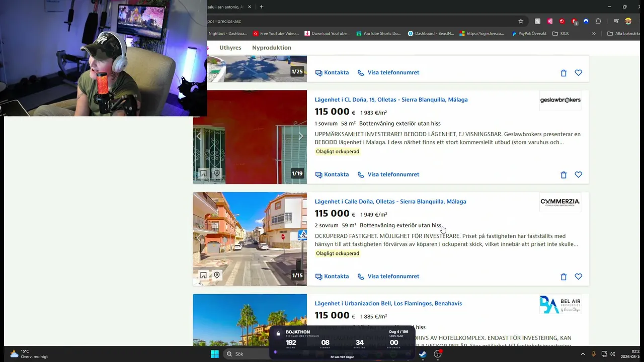This screenshot has height=362, width=644.
Task: Open the Extensions puzzle icon menu
Action: [x=598, y=21]
